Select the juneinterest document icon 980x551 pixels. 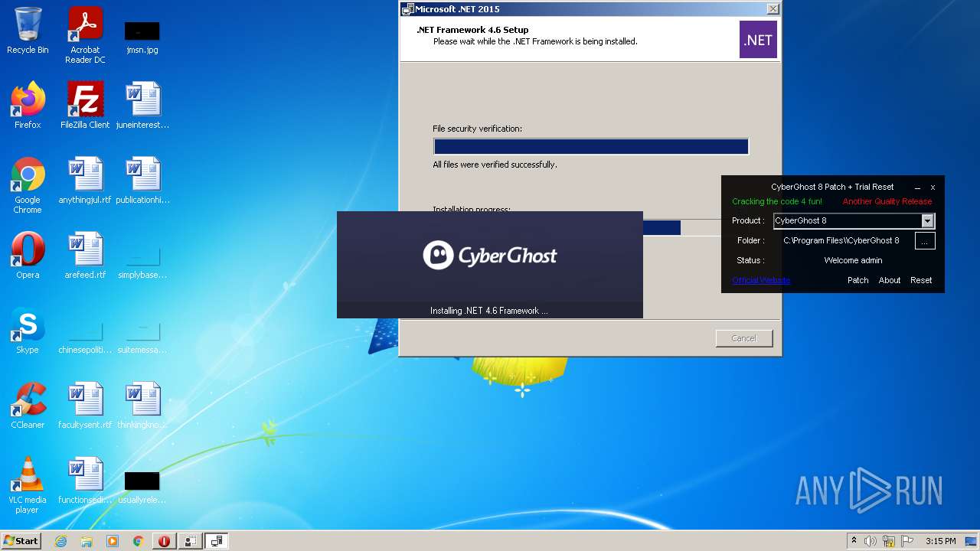click(142, 106)
